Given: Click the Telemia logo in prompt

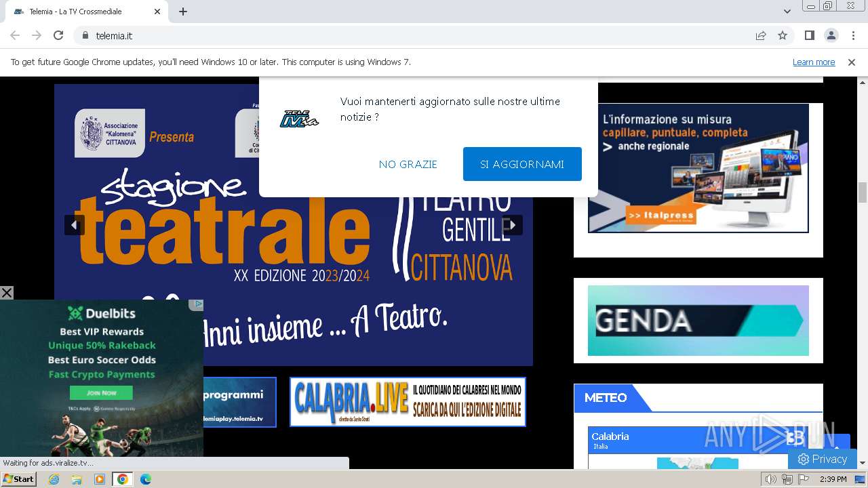Looking at the screenshot, I should coord(299,118).
